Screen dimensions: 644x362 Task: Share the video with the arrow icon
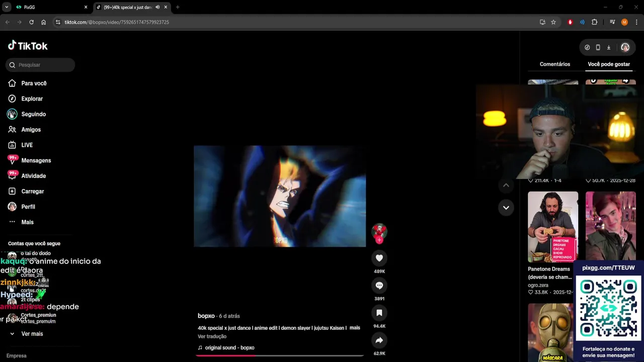coord(379,340)
